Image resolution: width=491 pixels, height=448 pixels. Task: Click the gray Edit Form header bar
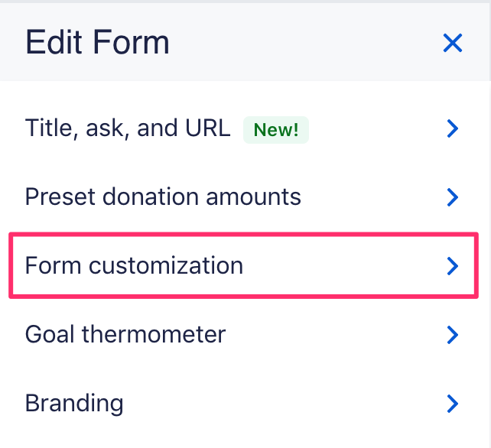tap(306, 42)
